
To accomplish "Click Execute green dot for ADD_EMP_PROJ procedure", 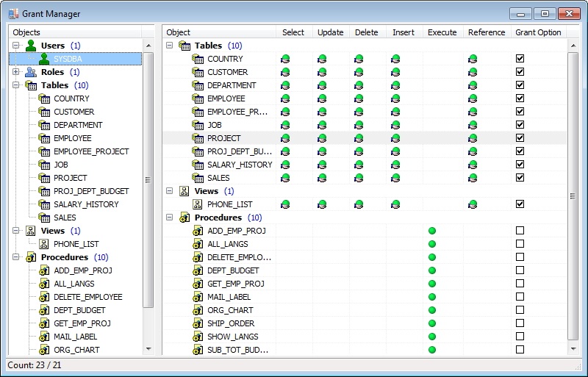I will pyautogui.click(x=432, y=231).
